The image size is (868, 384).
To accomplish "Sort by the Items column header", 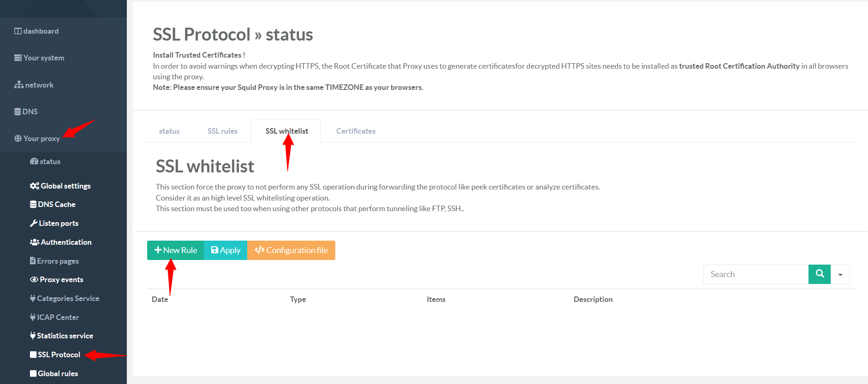I will pyautogui.click(x=436, y=300).
